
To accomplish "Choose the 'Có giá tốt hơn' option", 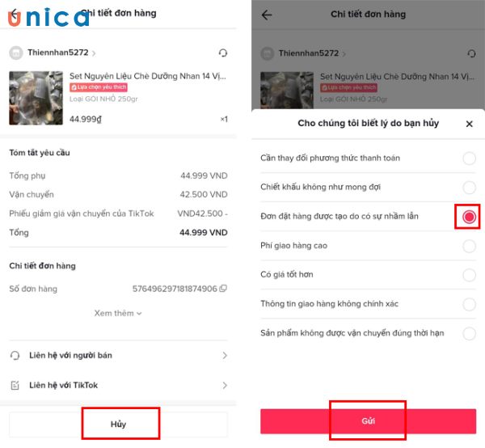I will 469,275.
